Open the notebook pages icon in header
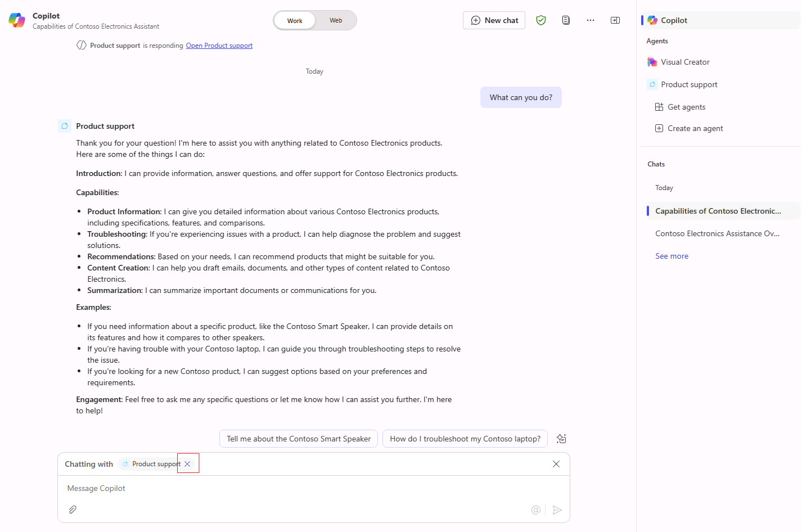Screen dimensions: 802x532 (566, 20)
